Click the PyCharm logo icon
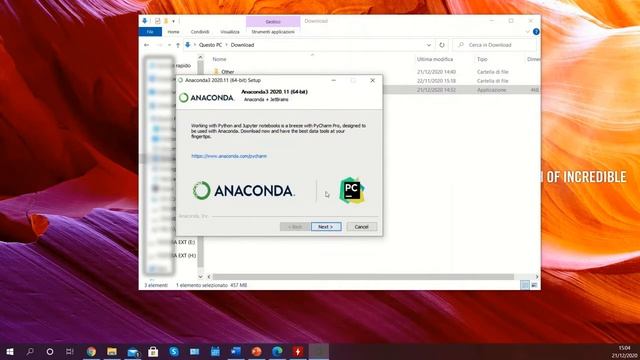The width and height of the screenshot is (640, 360). [x=352, y=190]
